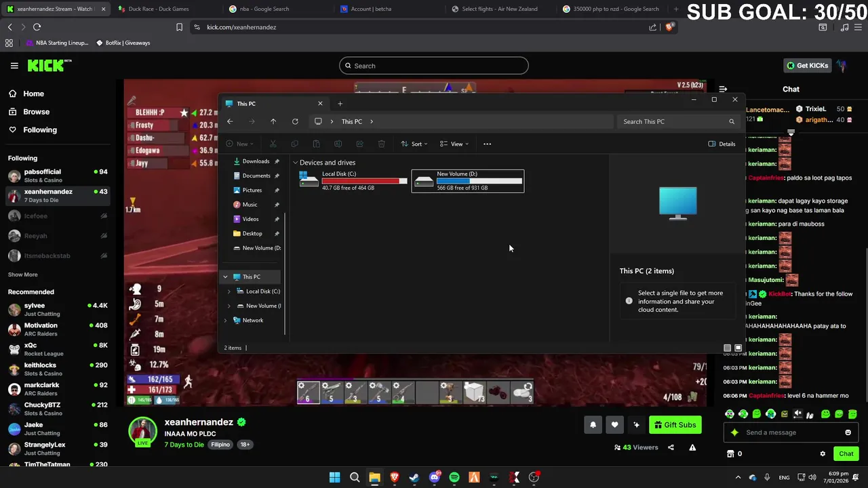Collapse This PC in navigation tree
868x488 pixels.
225,277
